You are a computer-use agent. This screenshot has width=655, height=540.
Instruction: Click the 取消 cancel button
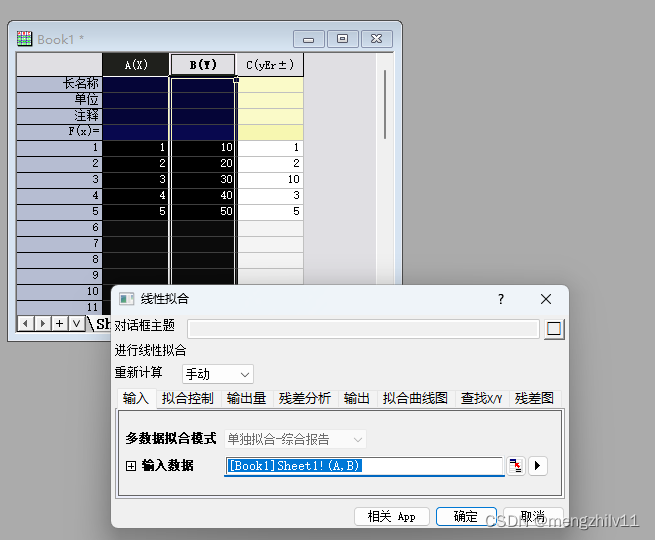tap(533, 517)
